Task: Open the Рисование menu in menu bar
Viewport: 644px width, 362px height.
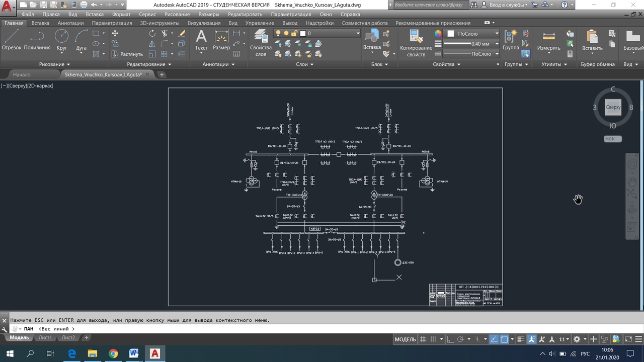Action: tap(177, 15)
